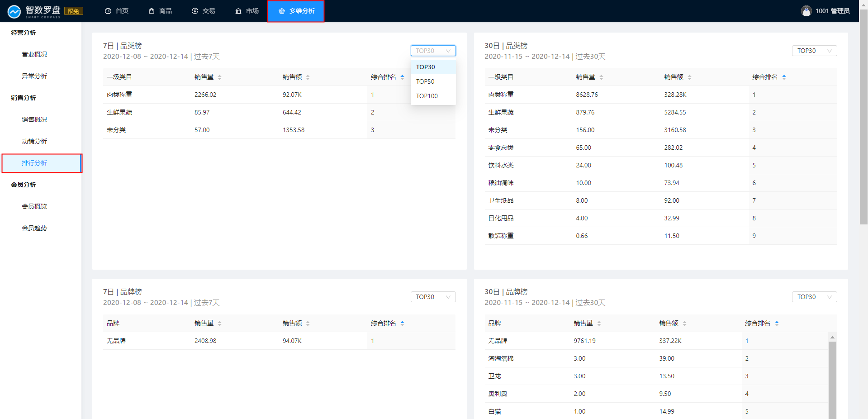Sort 30日品类榜 by 销售额 sort icon

click(x=689, y=77)
